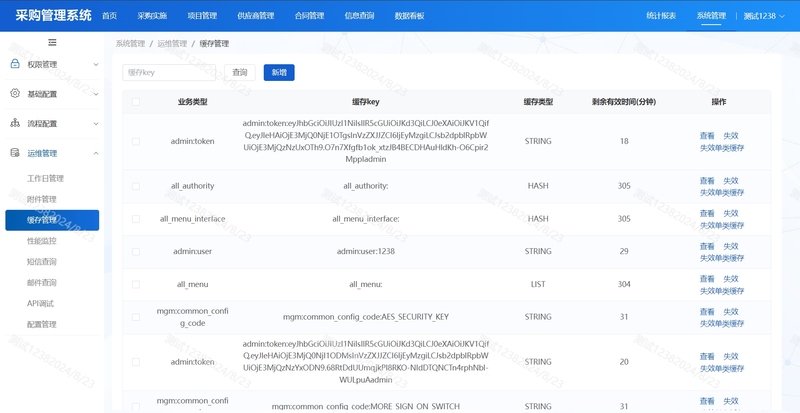The width and height of the screenshot is (800, 413).
Task: Open 附件管理 in the sidebar
Action: pyautogui.click(x=41, y=200)
